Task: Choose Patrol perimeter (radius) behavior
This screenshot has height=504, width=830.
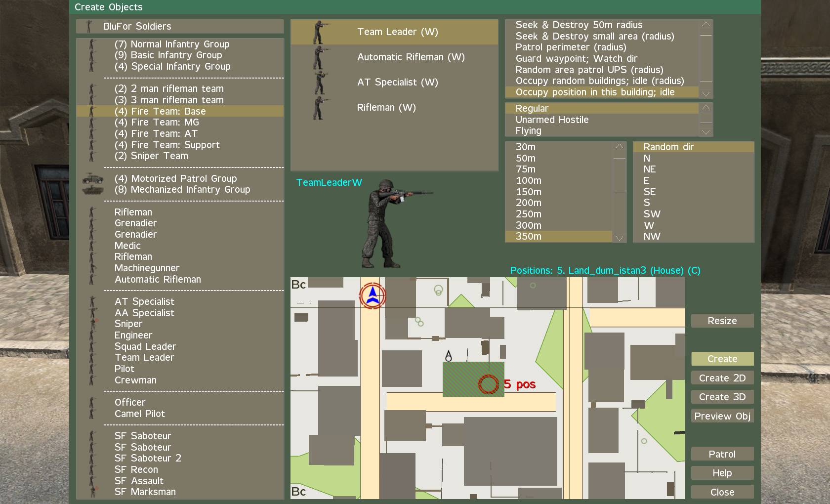Action: pos(602,47)
